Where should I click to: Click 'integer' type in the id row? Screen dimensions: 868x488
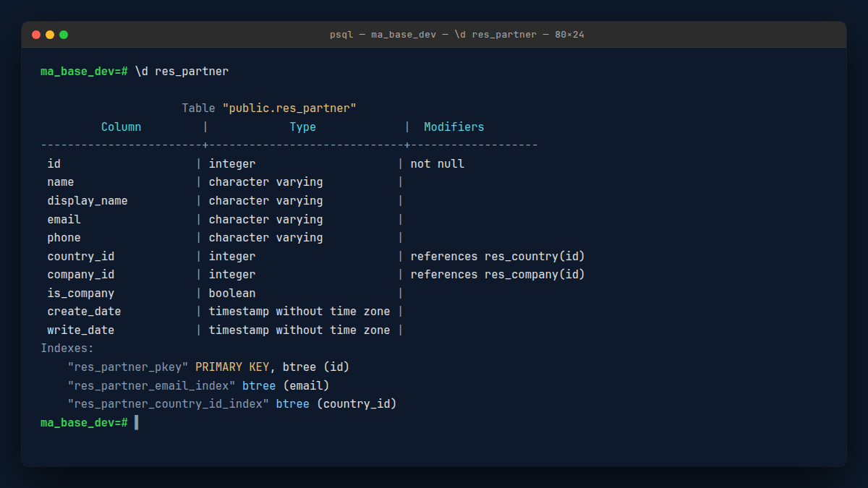pos(232,164)
